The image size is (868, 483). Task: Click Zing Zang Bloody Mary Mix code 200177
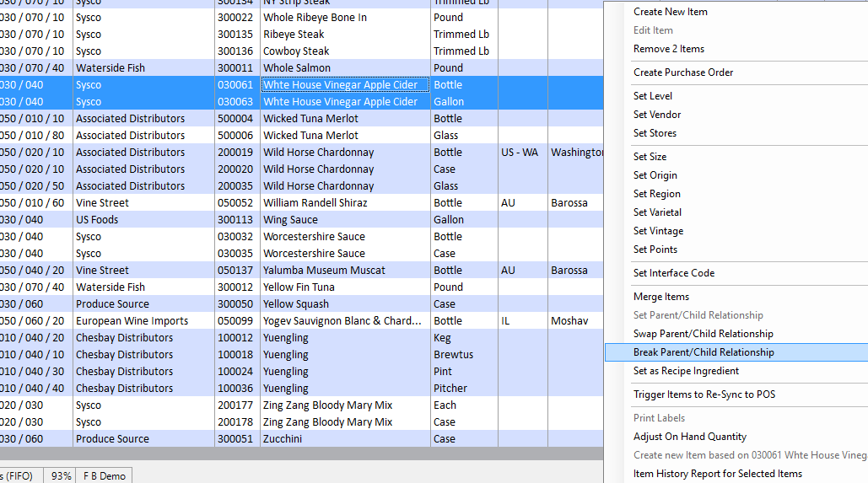coord(235,405)
